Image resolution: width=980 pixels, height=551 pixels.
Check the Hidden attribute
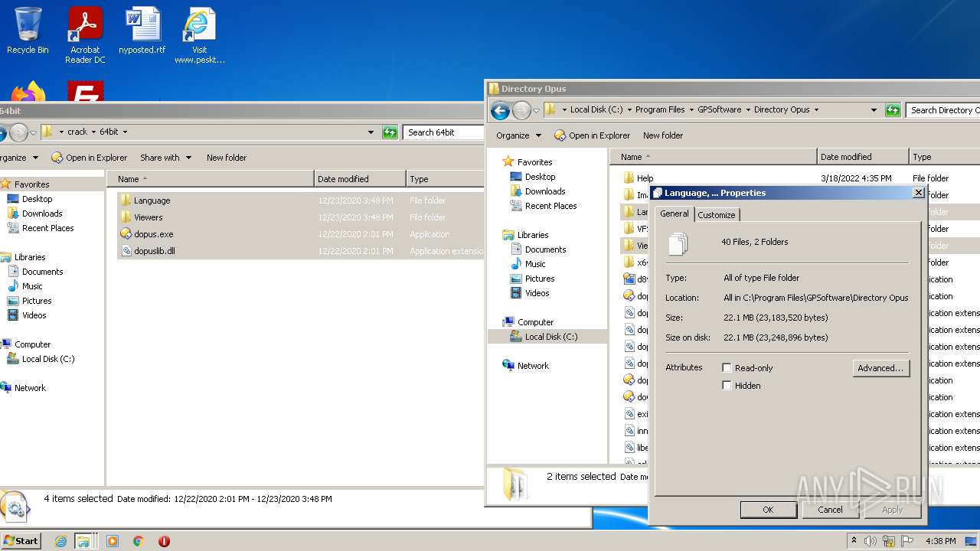pos(727,386)
